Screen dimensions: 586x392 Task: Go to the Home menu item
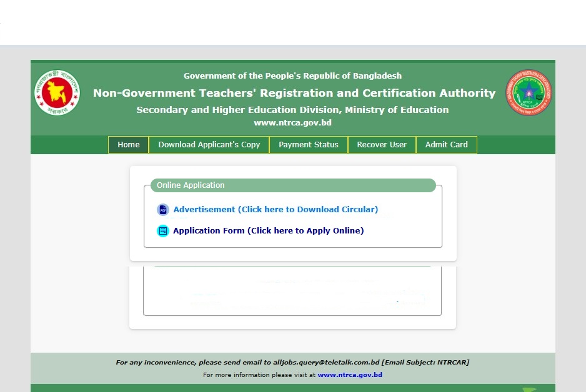(x=129, y=145)
